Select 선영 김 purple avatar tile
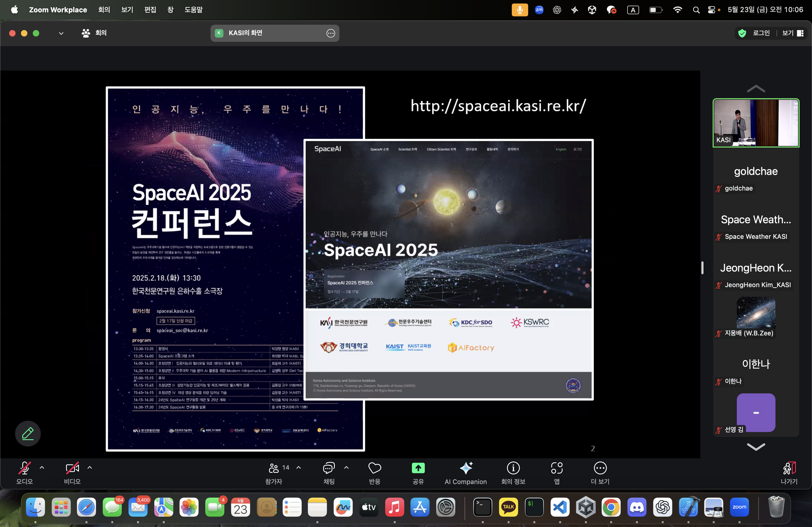812x527 pixels. coord(756,413)
